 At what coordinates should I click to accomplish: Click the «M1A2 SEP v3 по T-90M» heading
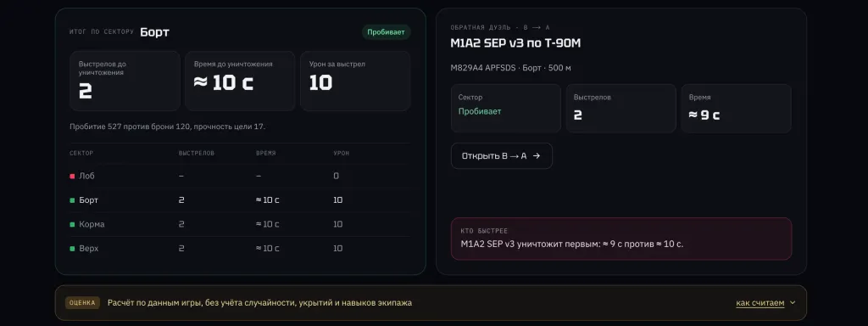pyautogui.click(x=515, y=43)
